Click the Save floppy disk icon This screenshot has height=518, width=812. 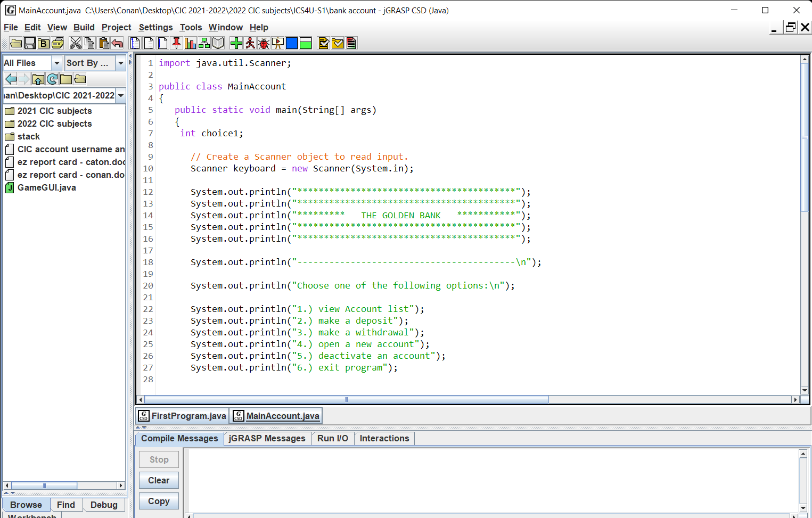pyautogui.click(x=30, y=43)
